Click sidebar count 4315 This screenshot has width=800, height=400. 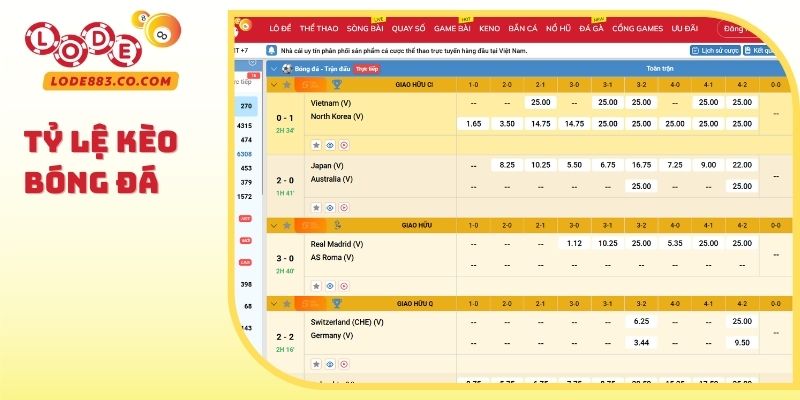[245, 126]
